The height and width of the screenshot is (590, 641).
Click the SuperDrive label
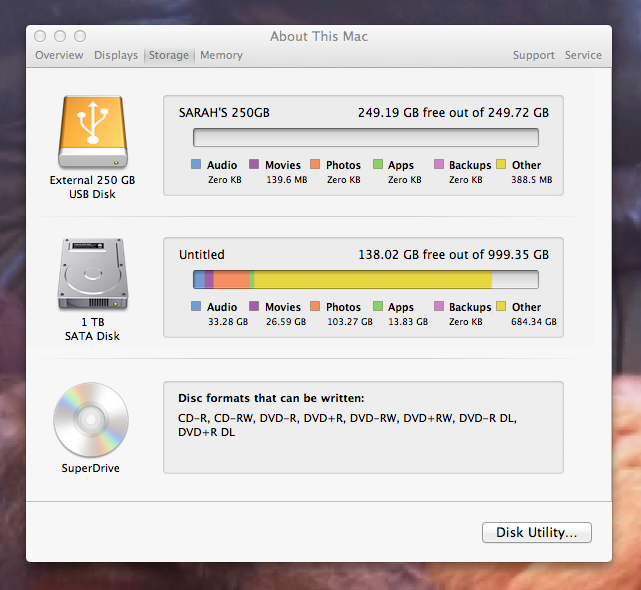[90, 468]
